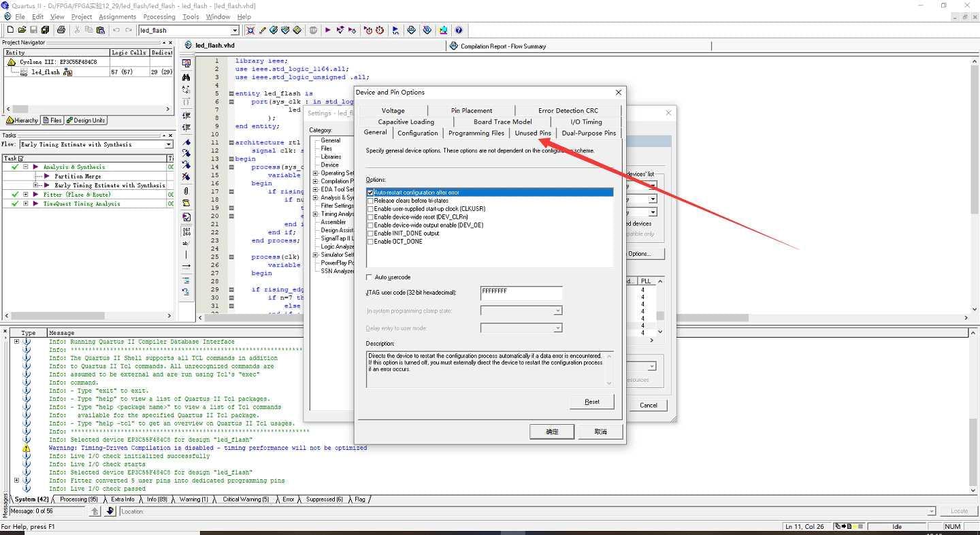
Task: Expand the first message row in Messages
Action: point(16,342)
